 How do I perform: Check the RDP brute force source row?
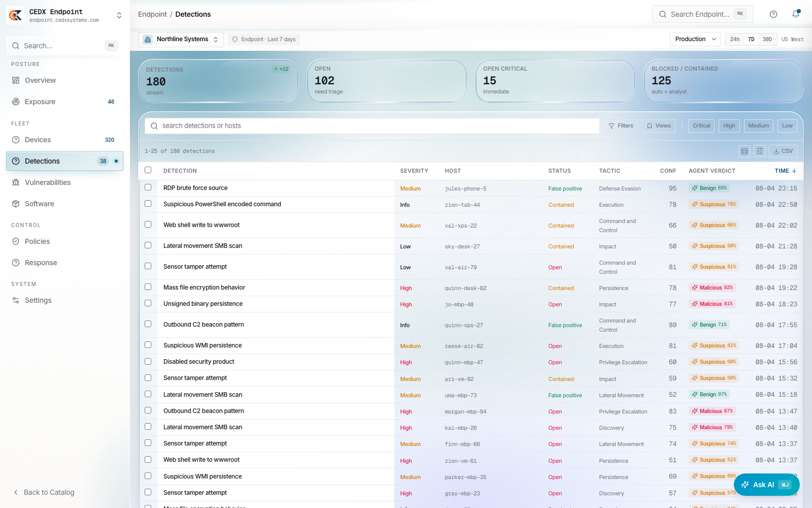click(148, 187)
